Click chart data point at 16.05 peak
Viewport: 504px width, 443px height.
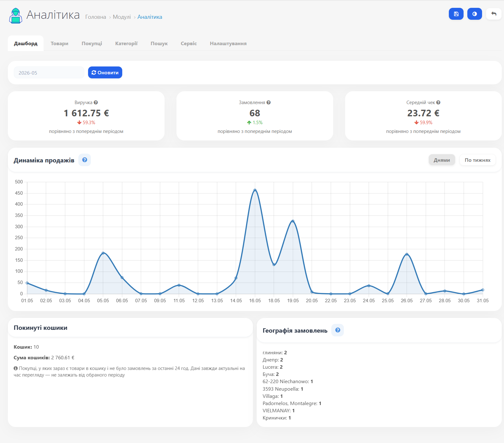255,190
